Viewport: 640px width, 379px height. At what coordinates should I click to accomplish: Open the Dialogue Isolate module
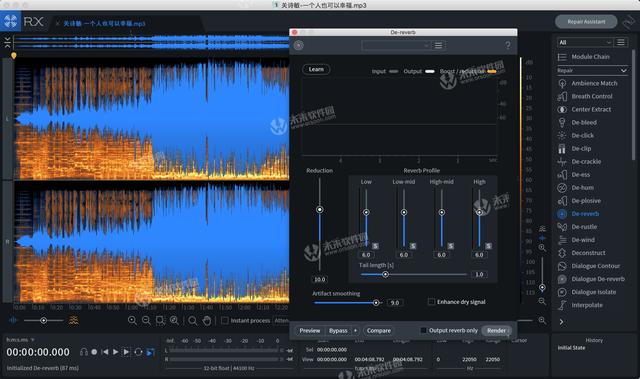click(x=587, y=292)
